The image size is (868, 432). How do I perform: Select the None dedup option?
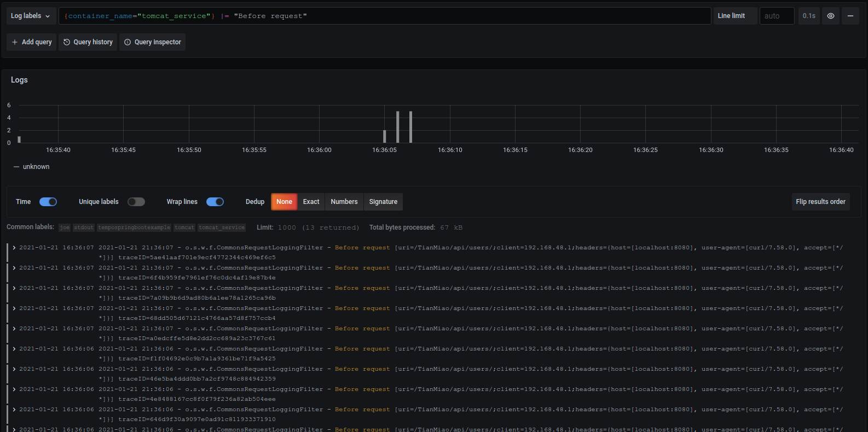pyautogui.click(x=284, y=202)
